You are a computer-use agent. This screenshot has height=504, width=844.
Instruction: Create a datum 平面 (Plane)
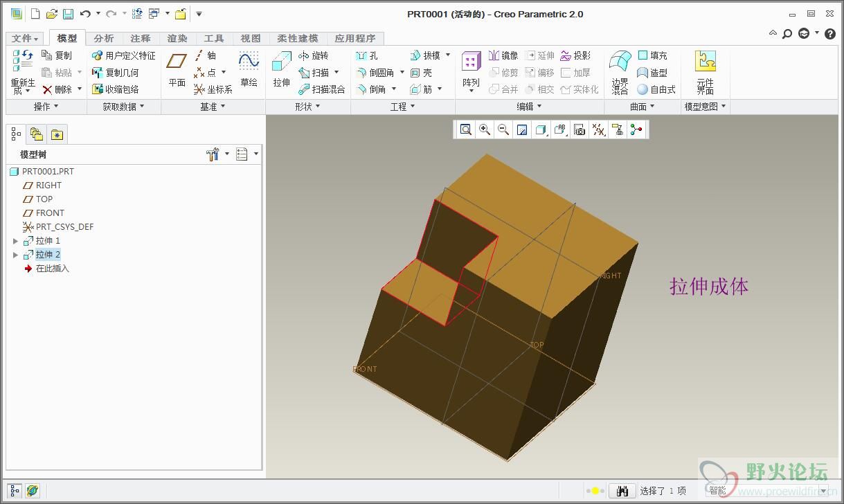coord(177,70)
